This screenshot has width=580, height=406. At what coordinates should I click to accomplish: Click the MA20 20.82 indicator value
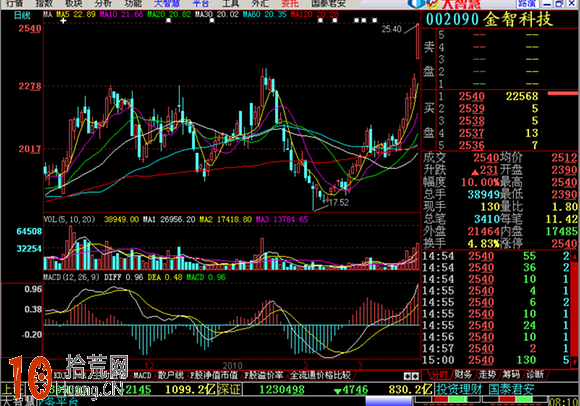point(169,15)
